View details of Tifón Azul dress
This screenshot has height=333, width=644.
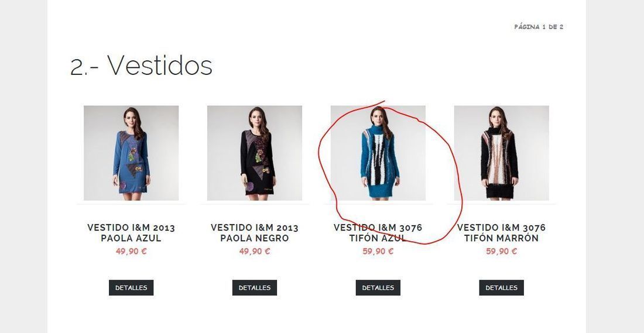[x=378, y=288]
